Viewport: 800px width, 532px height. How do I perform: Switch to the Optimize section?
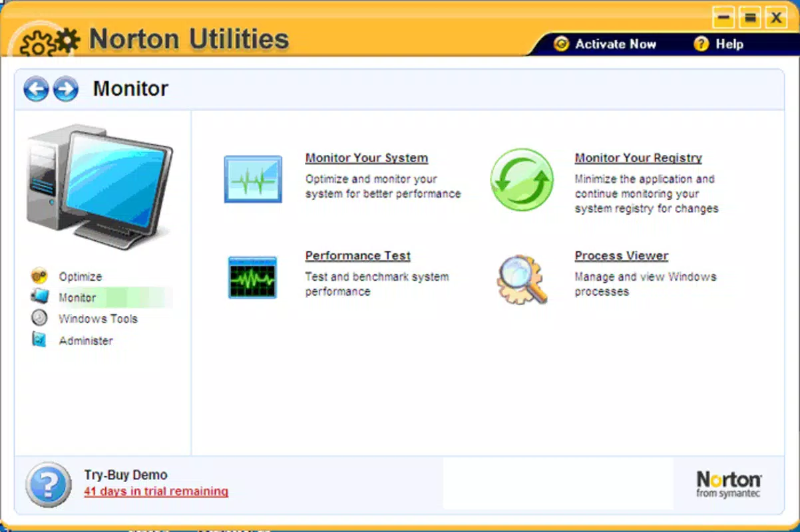pyautogui.click(x=81, y=277)
